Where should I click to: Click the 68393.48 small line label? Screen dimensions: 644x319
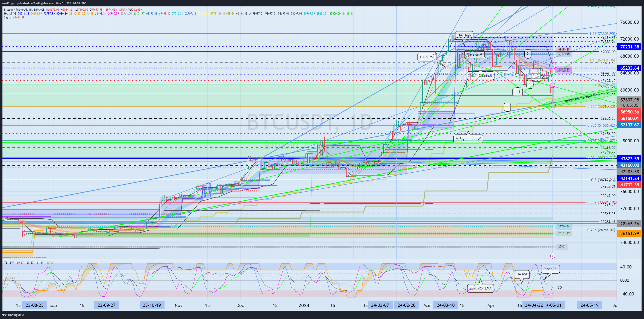[564, 54]
